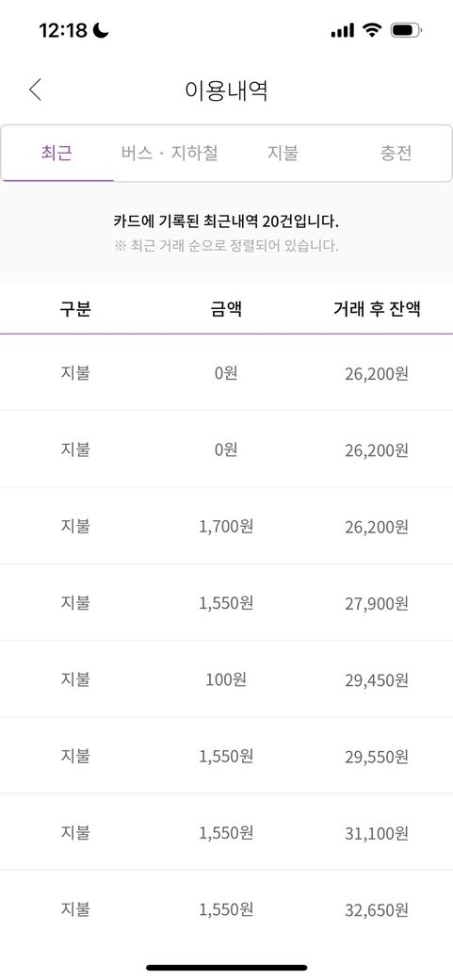Select the 최근 tab
The height and width of the screenshot is (980, 453).
pos(57,153)
